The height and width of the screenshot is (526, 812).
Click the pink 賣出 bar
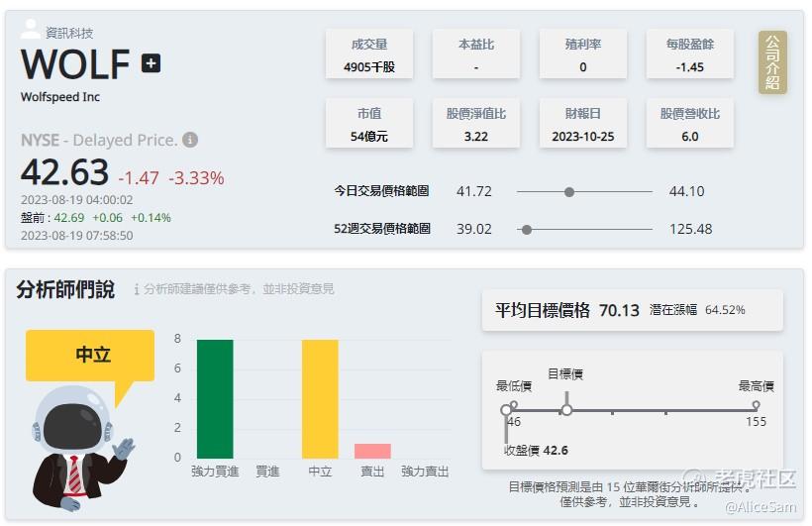(372, 451)
